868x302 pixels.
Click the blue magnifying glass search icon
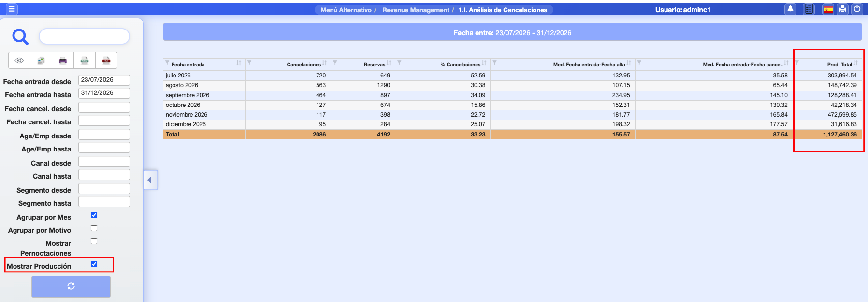click(20, 36)
